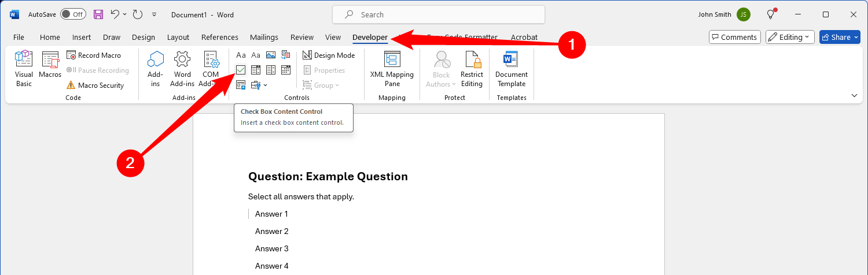Insert Rich Text content control
This screenshot has width=868, height=275.
click(x=241, y=55)
